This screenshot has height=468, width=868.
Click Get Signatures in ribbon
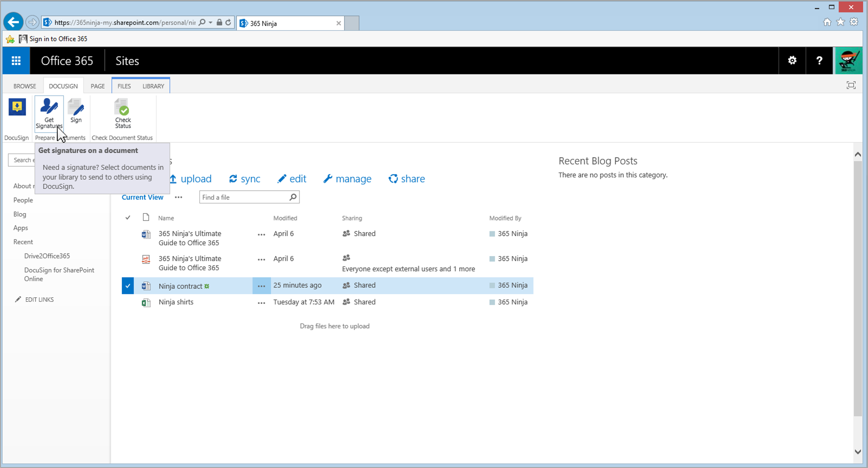click(x=49, y=113)
